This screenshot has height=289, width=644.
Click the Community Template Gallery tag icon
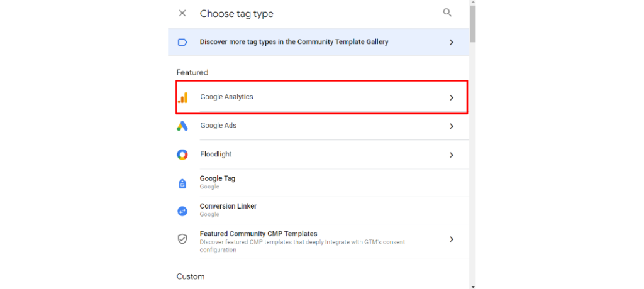pos(182,42)
